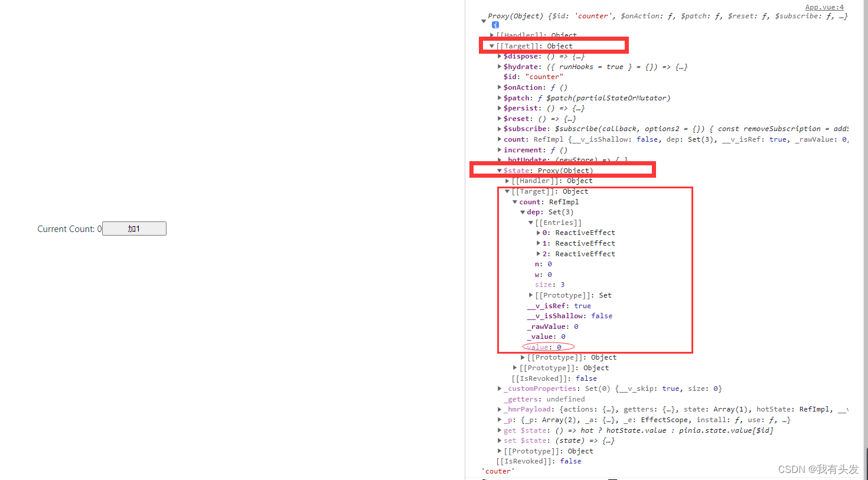Expand the increment function entry
Image resolution: width=868 pixels, height=480 pixels.
[x=500, y=150]
